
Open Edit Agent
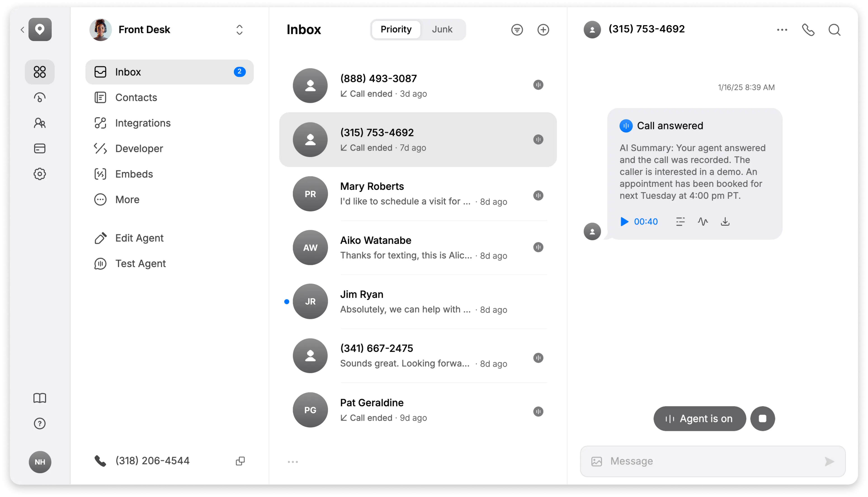point(139,238)
